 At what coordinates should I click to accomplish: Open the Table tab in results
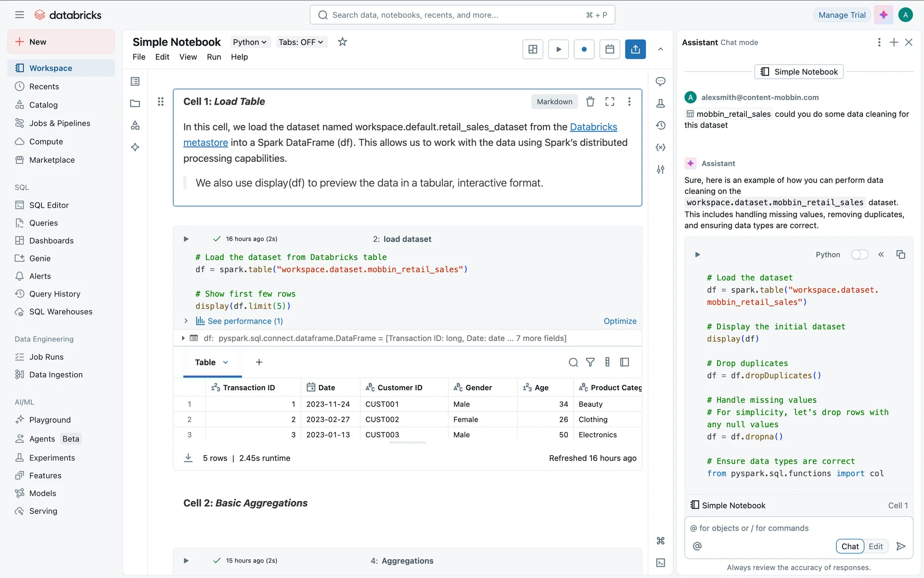tap(205, 362)
